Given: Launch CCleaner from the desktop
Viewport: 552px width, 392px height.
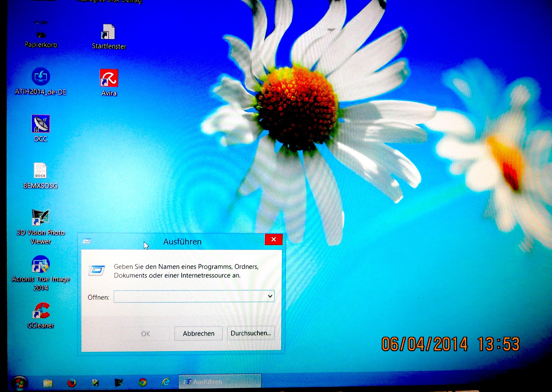Looking at the screenshot, I should coord(41,311).
